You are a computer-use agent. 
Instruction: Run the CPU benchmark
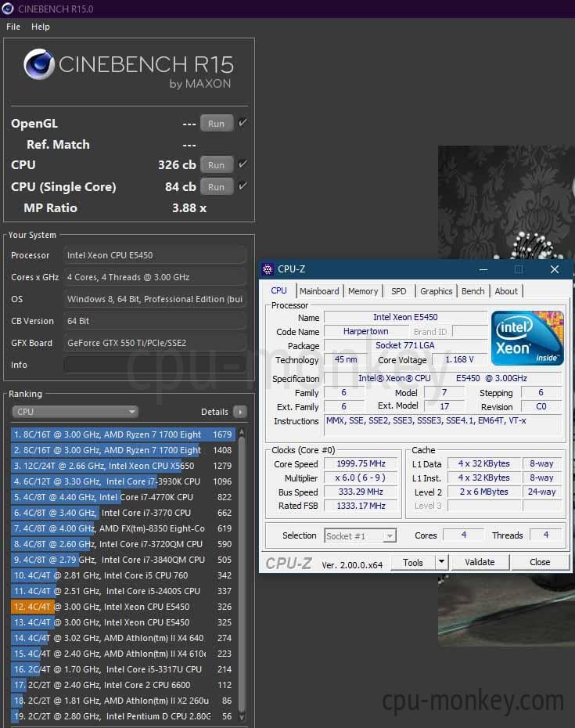click(x=216, y=165)
